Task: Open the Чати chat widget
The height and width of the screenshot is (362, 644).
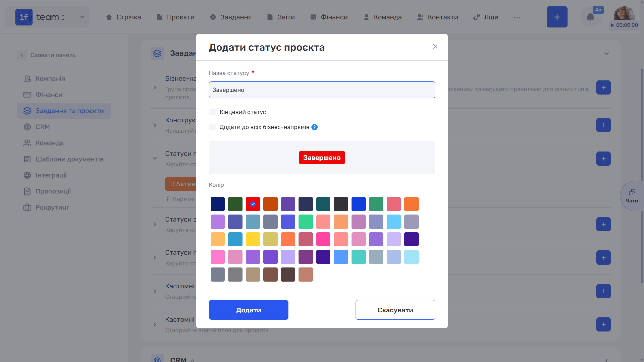Action: (632, 196)
